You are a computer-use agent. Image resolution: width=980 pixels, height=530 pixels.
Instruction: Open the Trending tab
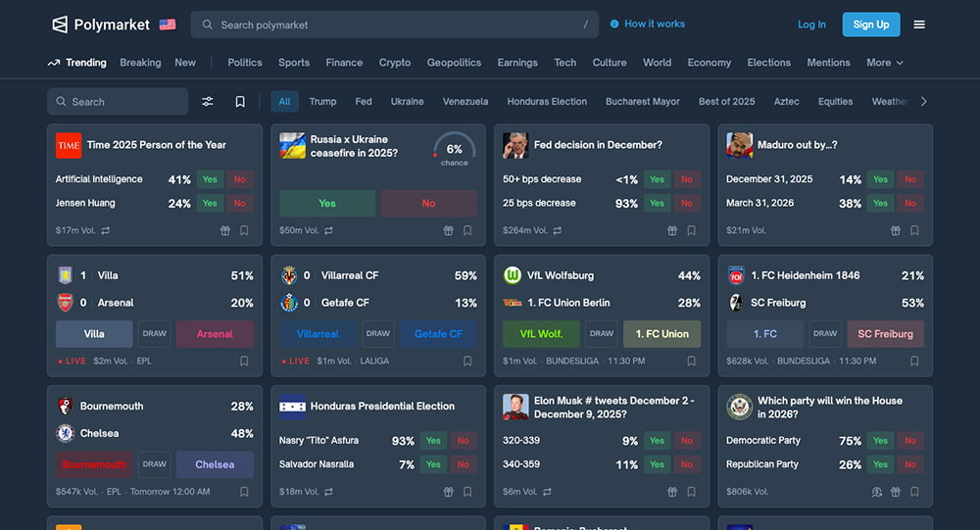tap(76, 63)
